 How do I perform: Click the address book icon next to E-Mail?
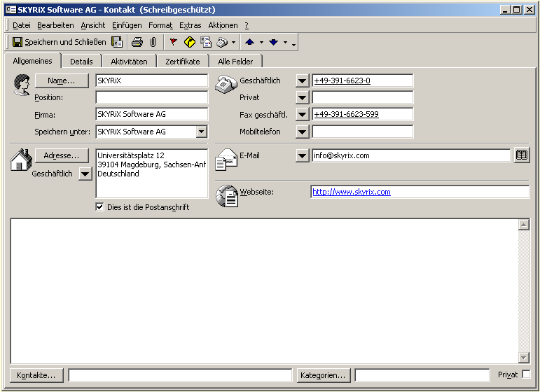tap(521, 155)
